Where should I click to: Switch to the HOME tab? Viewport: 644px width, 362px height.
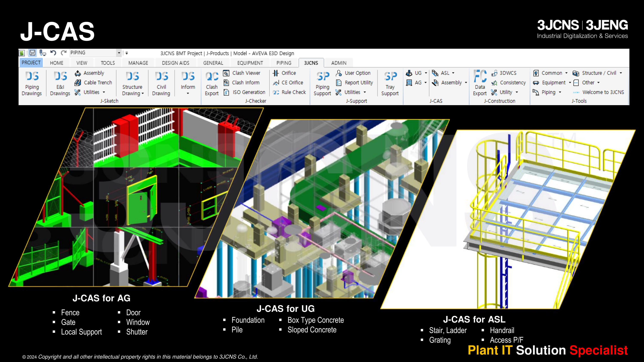[x=56, y=63]
